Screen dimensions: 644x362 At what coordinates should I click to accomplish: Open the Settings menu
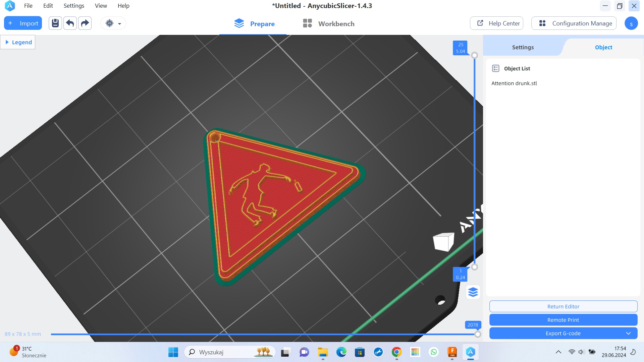pos(74,6)
